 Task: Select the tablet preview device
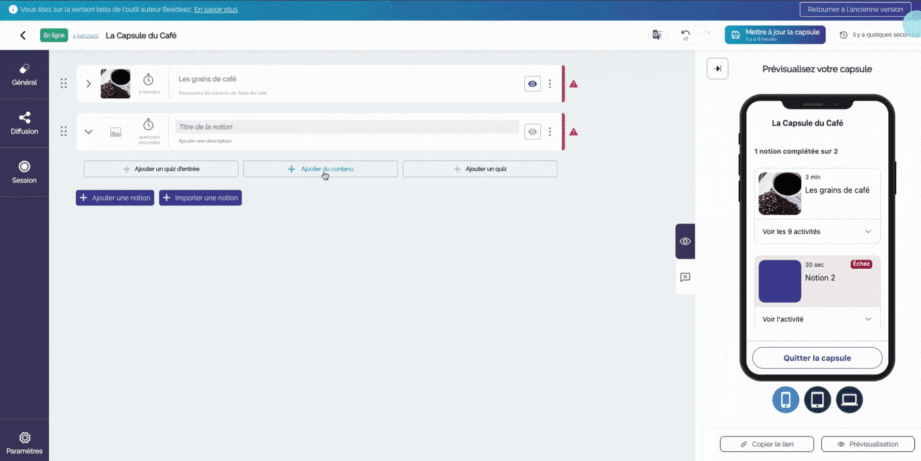(x=817, y=400)
